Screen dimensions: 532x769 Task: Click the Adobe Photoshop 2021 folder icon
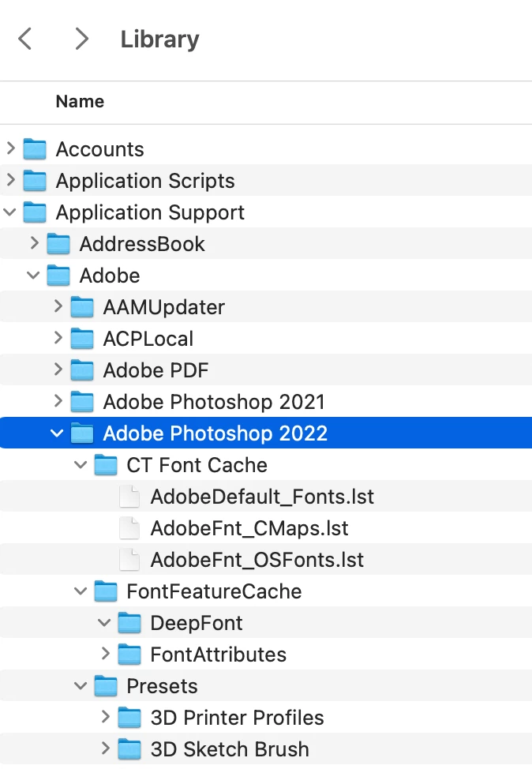(x=82, y=402)
